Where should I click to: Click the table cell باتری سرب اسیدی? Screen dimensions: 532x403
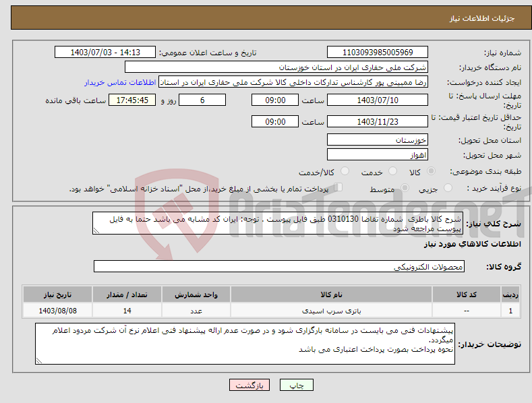(331, 311)
